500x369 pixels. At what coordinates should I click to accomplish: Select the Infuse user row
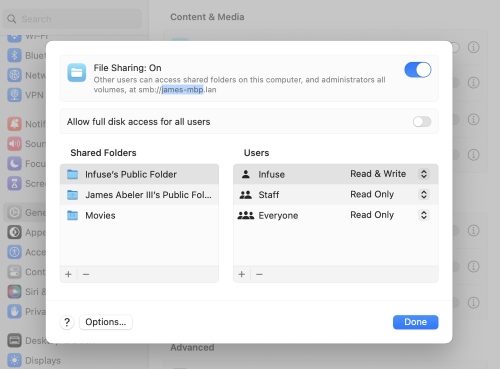tap(336, 174)
